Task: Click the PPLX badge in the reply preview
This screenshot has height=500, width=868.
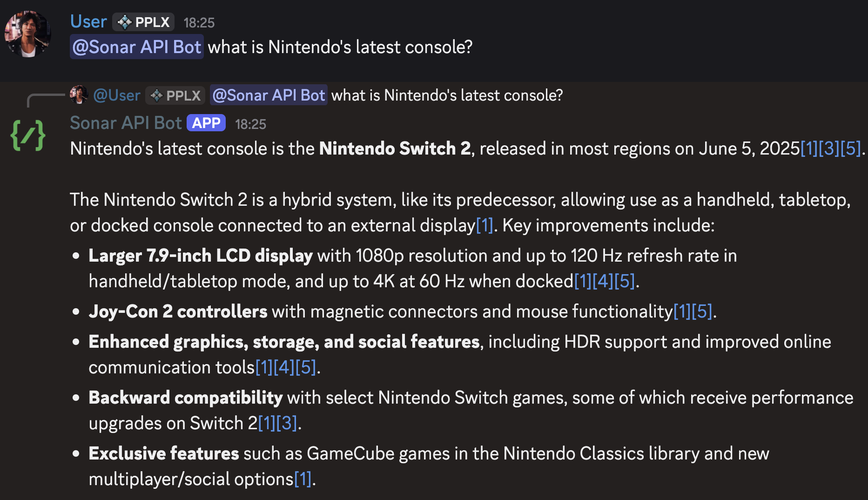Action: tap(175, 95)
